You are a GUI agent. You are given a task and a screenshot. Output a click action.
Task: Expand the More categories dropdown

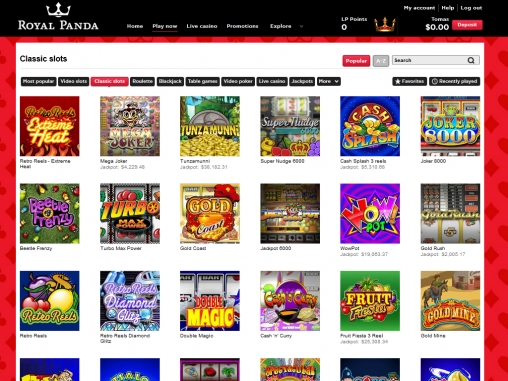click(329, 81)
